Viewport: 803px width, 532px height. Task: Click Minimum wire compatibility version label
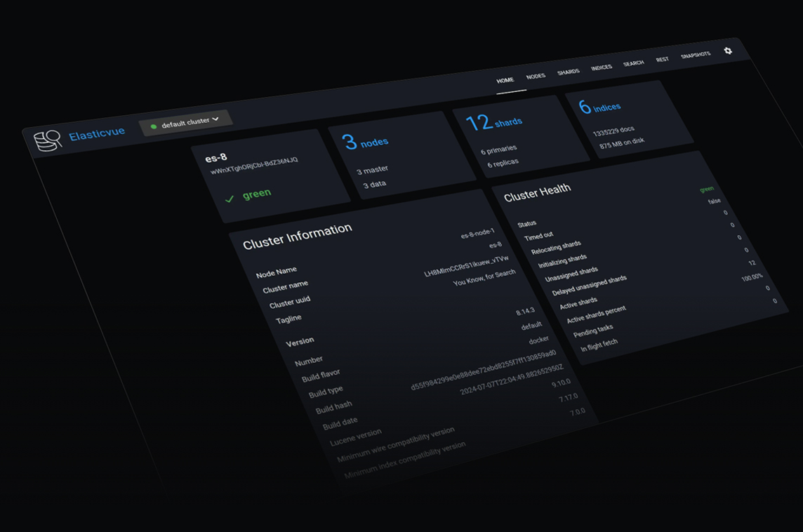click(395, 444)
